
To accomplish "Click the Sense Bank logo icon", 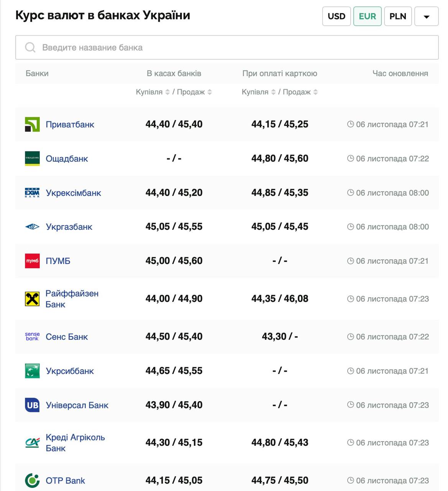I will [32, 336].
